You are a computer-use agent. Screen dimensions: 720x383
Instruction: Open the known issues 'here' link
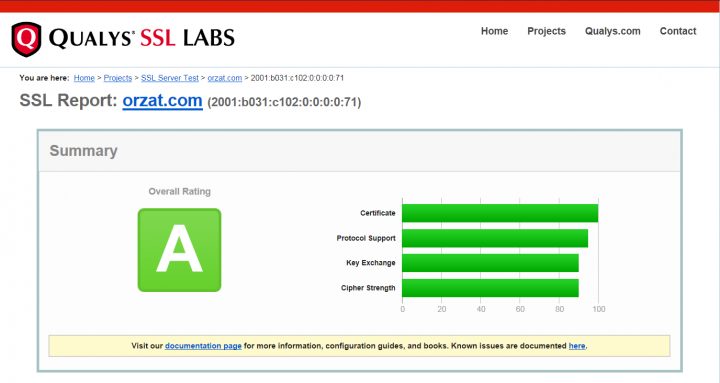(577, 346)
